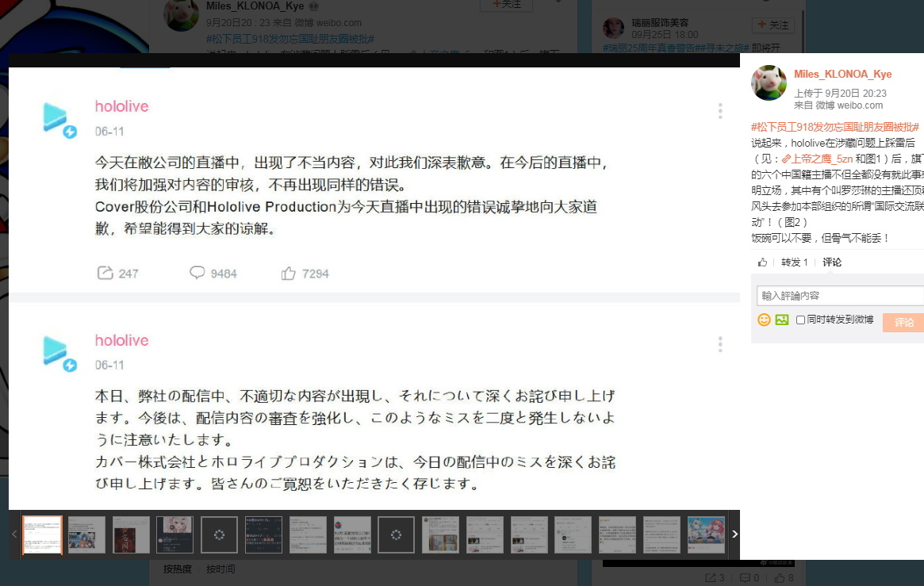The width and height of the screenshot is (924, 586).
Task: Enable the 同时转发到微博 checkbox
Action: coord(800,320)
